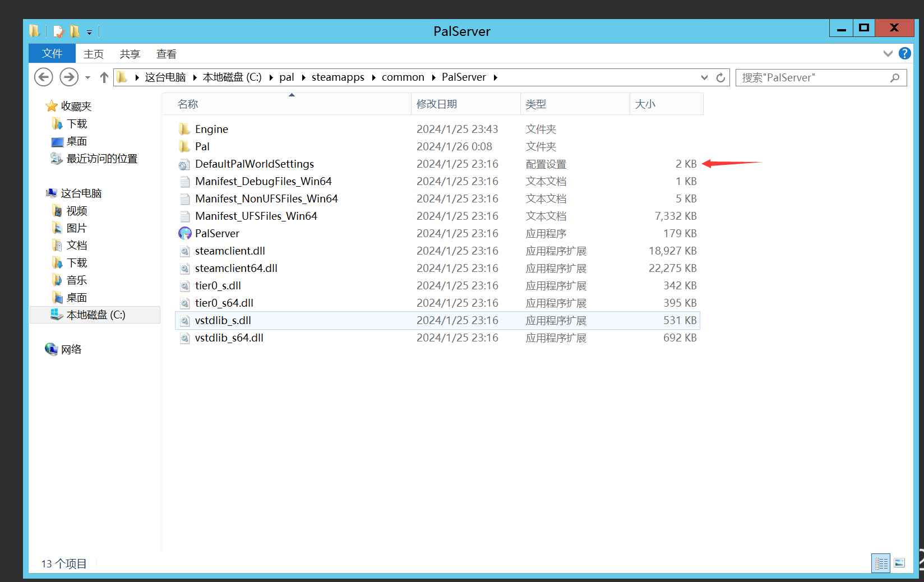924x582 pixels.
Task: Open the Help question mark icon
Action: point(904,53)
